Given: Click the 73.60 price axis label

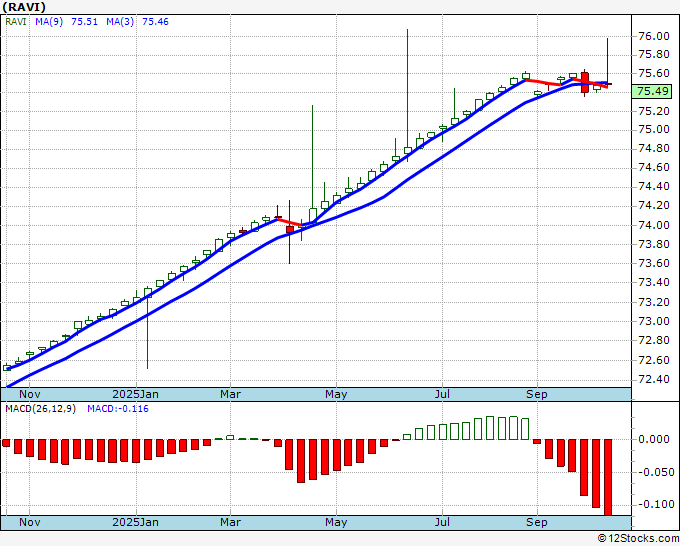Looking at the screenshot, I should coord(654,263).
